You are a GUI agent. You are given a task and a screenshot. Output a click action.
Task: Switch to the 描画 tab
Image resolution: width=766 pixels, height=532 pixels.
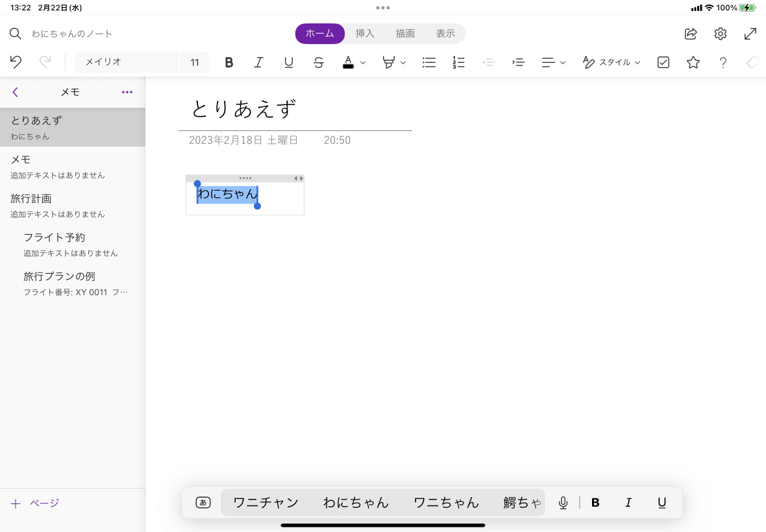405,34
